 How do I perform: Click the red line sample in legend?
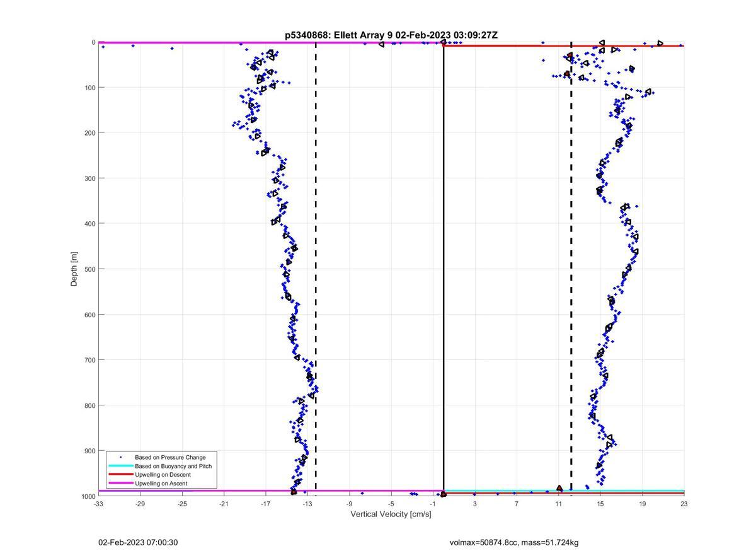pos(121,474)
